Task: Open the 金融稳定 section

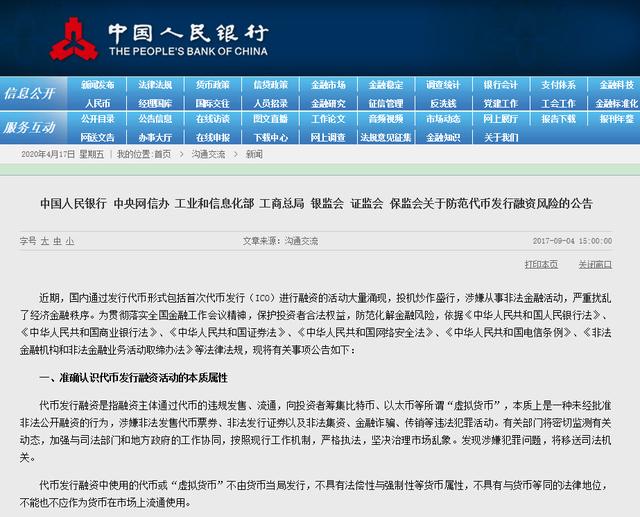Action: (386, 85)
